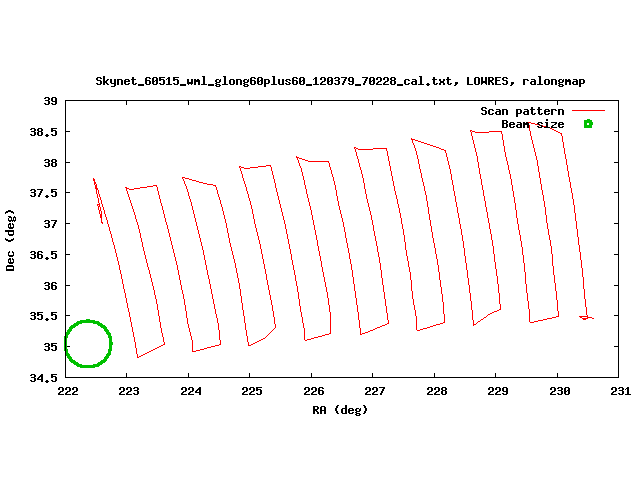The height and width of the screenshot is (480, 640).
Task: Click the y-axis tick label 34.5
Action: pyautogui.click(x=43, y=378)
